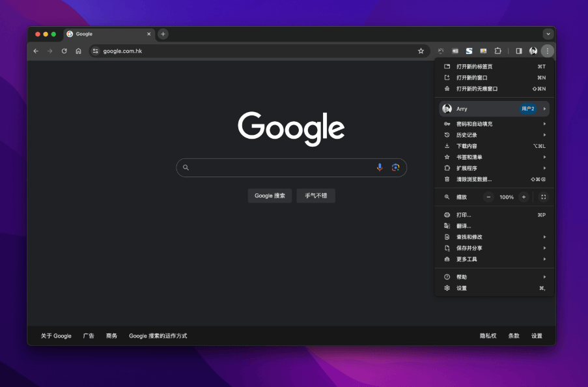Expand 更多工具 submenu
588x387 pixels.
[494, 259]
